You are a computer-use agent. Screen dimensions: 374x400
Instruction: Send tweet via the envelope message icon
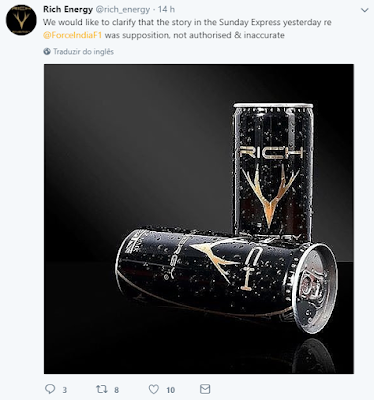pos(205,389)
